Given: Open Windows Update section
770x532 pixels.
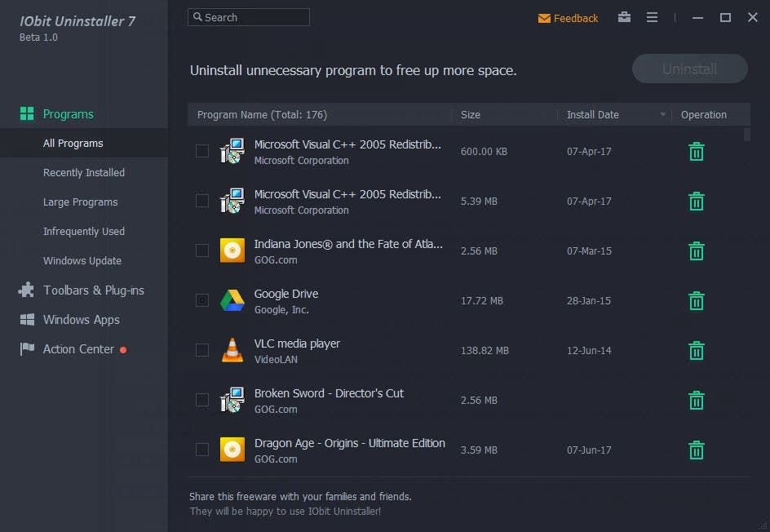Looking at the screenshot, I should tap(84, 260).
